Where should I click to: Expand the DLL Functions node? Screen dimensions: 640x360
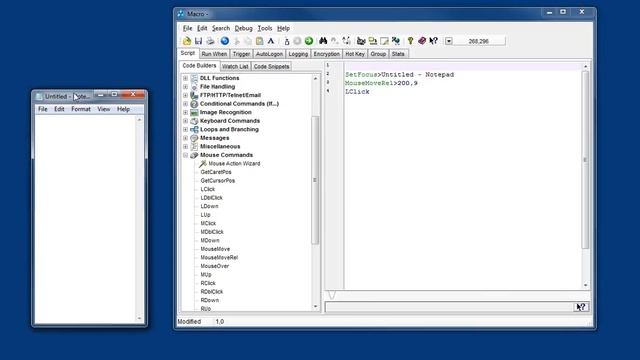coord(185,78)
